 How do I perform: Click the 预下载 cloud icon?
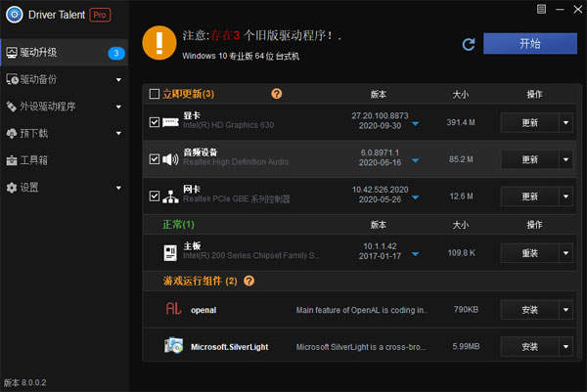click(x=12, y=134)
